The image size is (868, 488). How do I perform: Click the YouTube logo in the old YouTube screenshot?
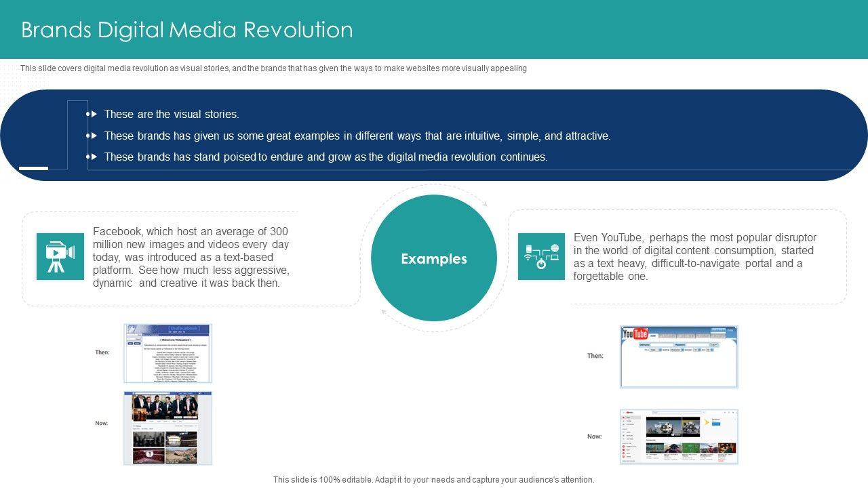[635, 334]
